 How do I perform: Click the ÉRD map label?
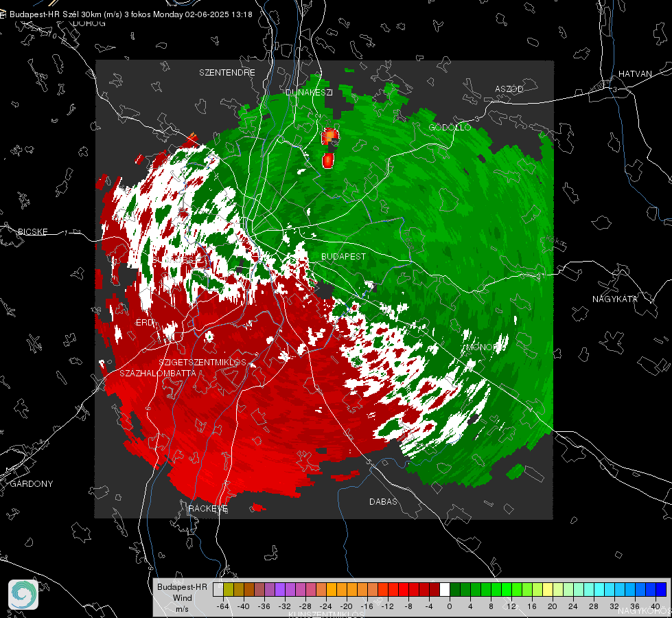coord(144,323)
